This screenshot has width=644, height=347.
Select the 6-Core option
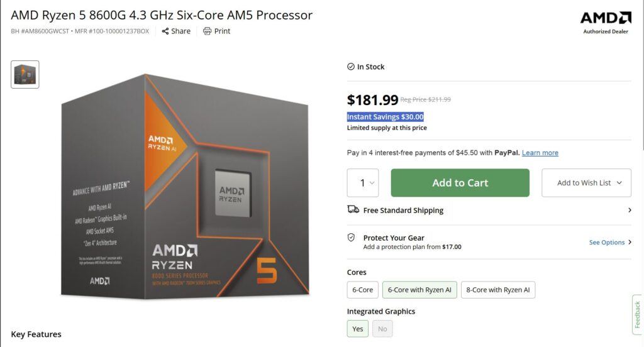(x=363, y=290)
